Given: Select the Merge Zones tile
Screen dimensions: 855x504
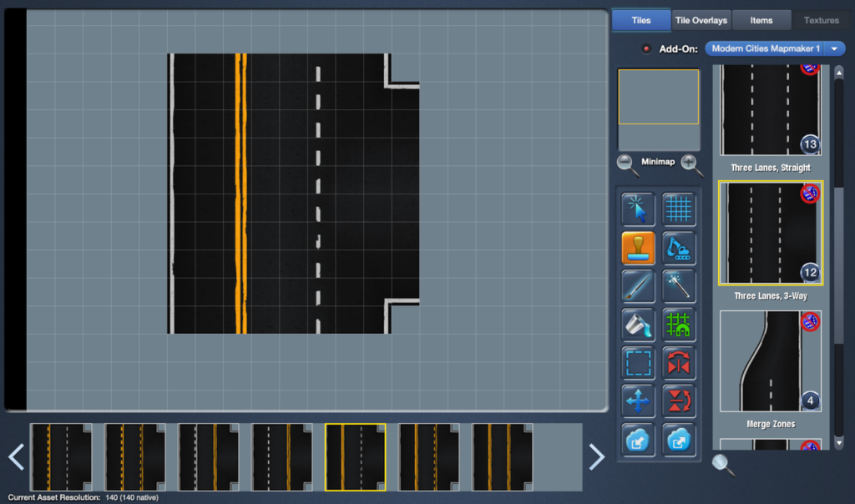Looking at the screenshot, I should point(770,362).
